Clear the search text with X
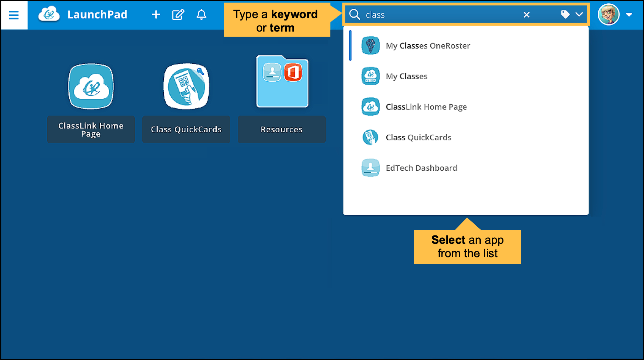Screen dimensions: 644x360 pos(527,15)
